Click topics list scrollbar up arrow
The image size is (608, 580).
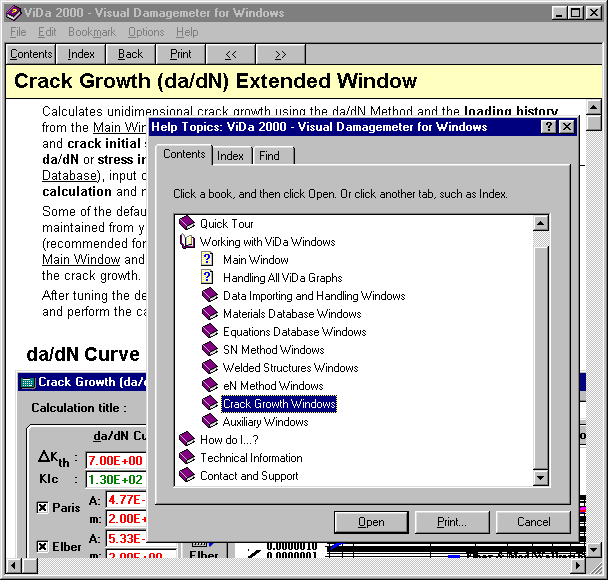(541, 223)
